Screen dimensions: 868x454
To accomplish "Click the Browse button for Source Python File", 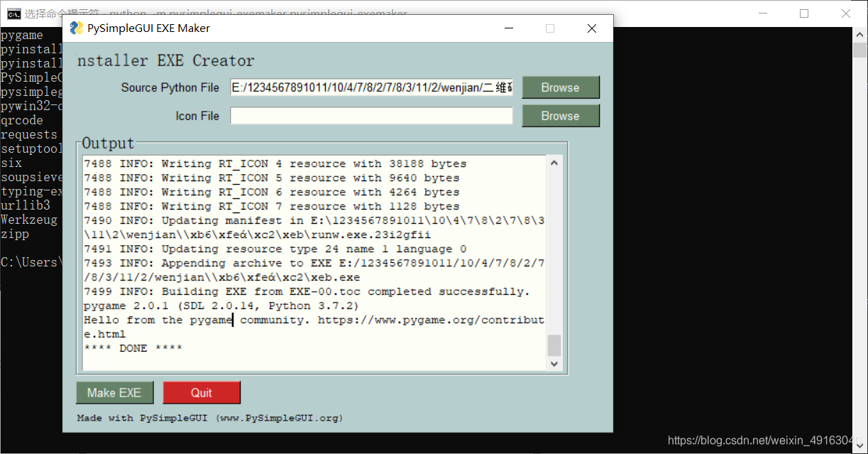I will coord(561,87).
